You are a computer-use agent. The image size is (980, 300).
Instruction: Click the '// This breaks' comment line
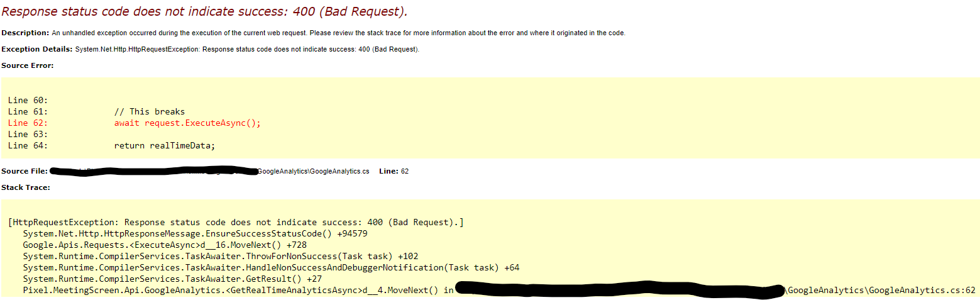coord(150,112)
